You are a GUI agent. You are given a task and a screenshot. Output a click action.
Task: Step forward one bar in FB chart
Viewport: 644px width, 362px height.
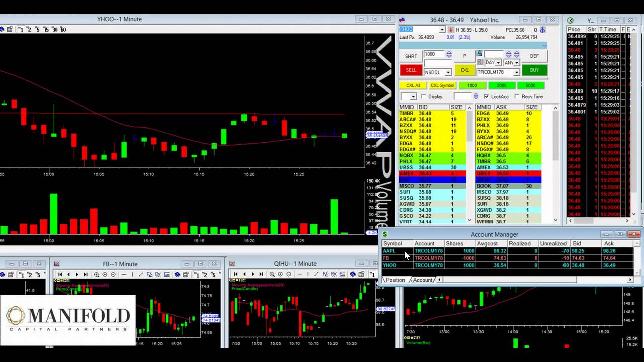click(x=77, y=274)
